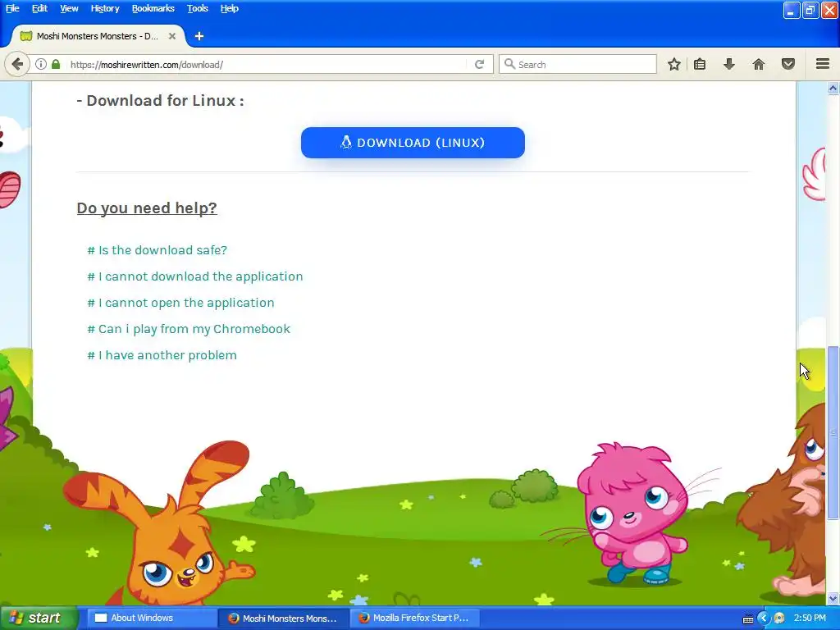840x630 pixels.
Task: Close the Moshi Monsters tab
Action: point(172,36)
